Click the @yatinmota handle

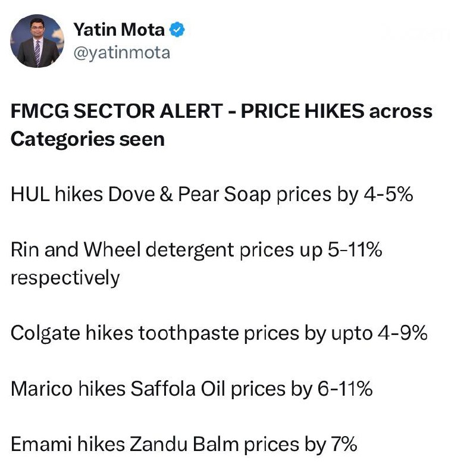[121, 53]
